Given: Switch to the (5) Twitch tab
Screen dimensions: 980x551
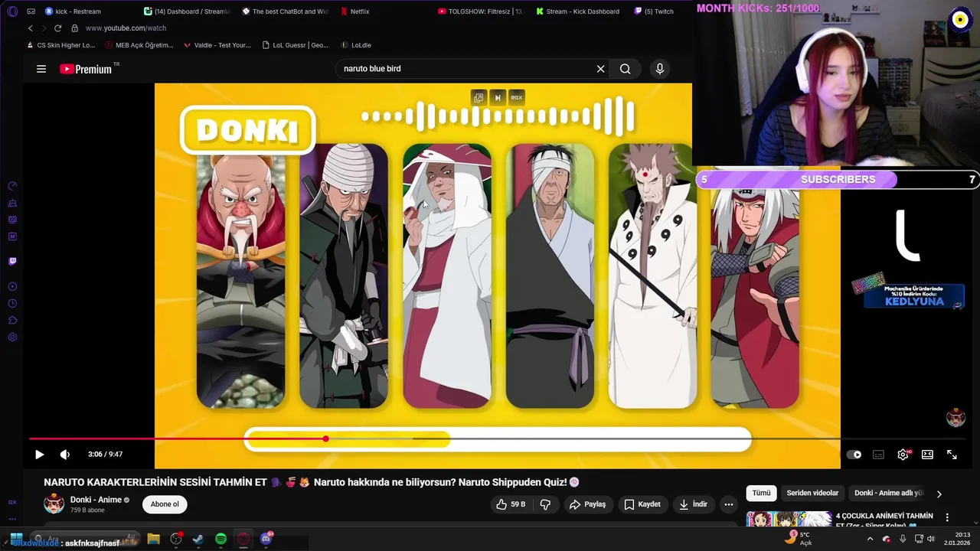Looking at the screenshot, I should click(x=655, y=11).
